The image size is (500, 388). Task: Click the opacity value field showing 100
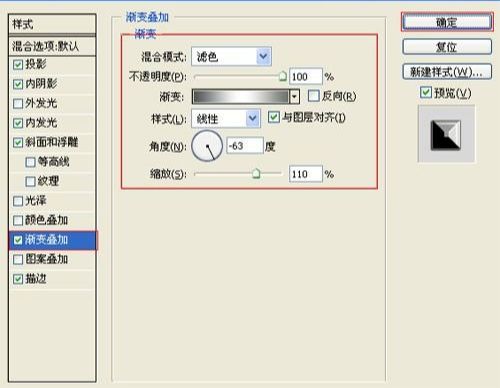[x=306, y=77]
